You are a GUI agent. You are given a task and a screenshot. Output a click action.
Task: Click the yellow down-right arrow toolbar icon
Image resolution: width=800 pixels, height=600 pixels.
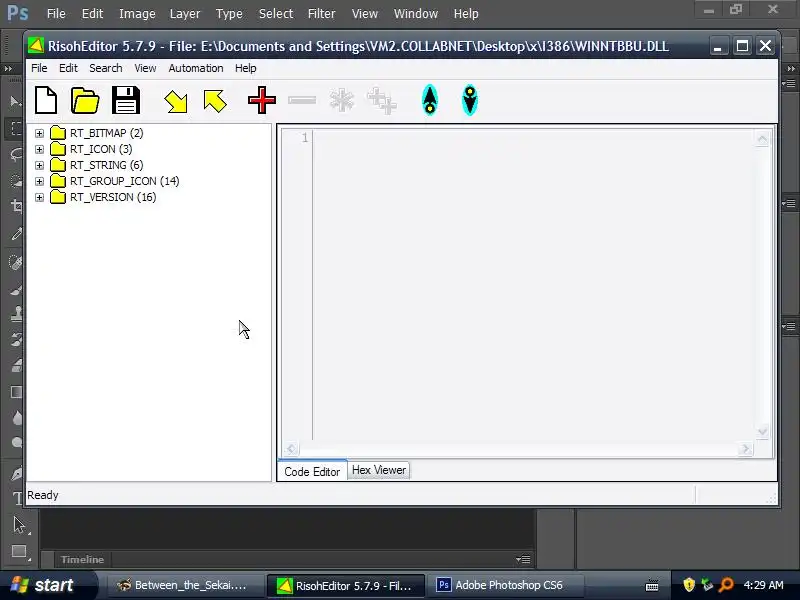176,101
